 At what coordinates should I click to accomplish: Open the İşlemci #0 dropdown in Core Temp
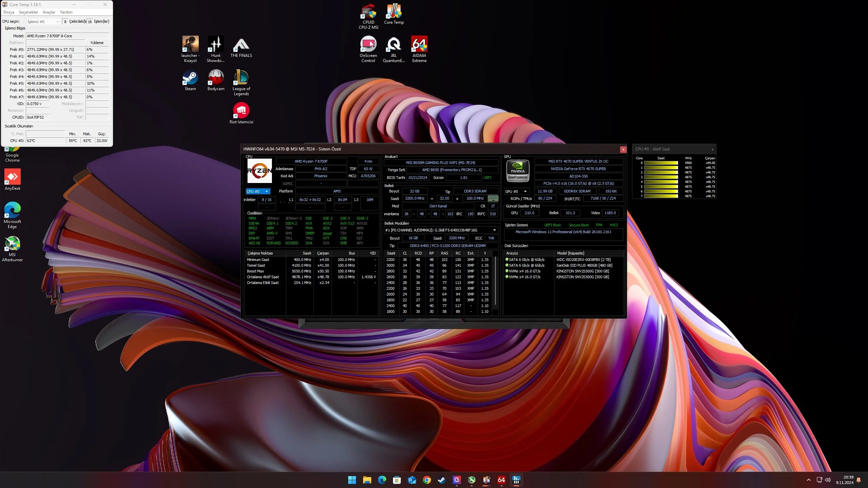pyautogui.click(x=43, y=22)
